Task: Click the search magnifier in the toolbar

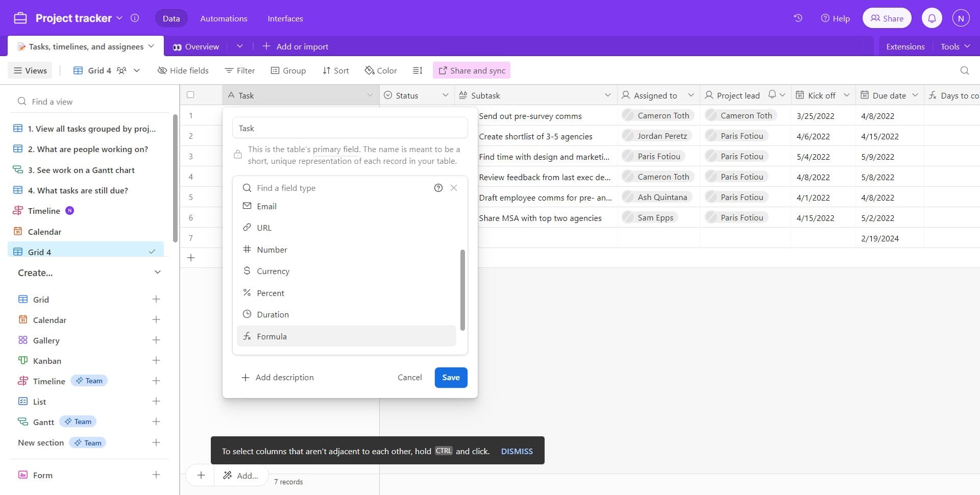Action: click(964, 70)
